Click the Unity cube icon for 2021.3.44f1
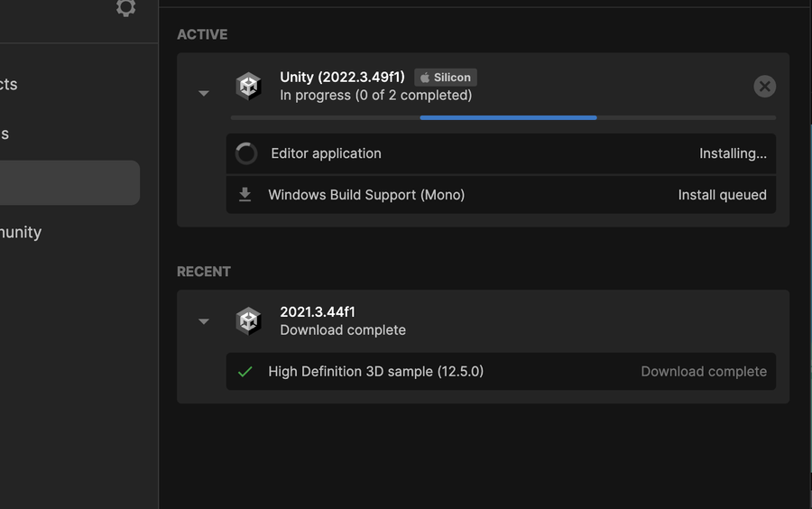 (x=248, y=320)
